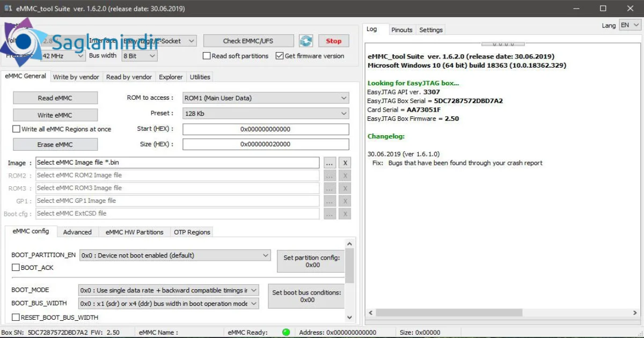Viewport: 644px width, 338px height.
Task: Switch to the Read by vendor tab
Action: pos(129,77)
